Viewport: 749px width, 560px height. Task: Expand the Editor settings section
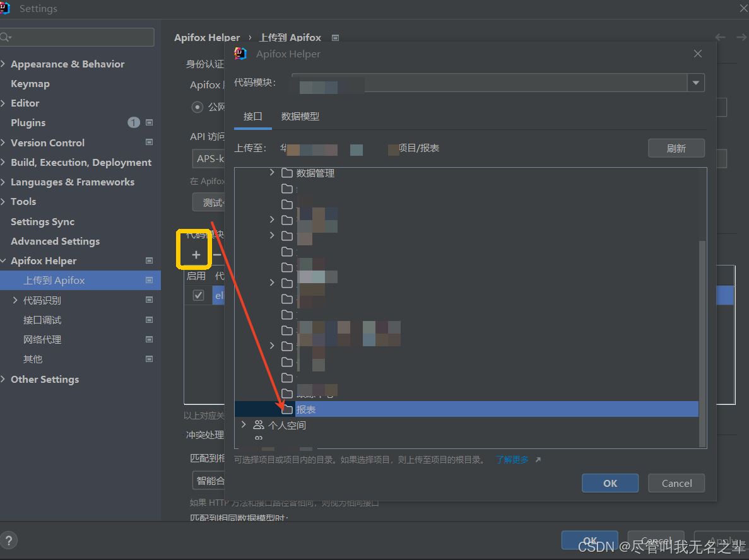[3, 103]
